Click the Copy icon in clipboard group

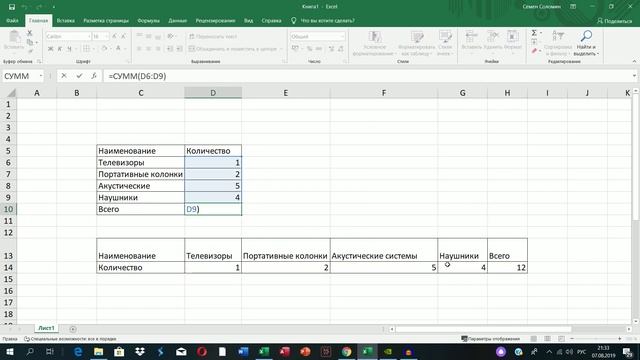click(x=30, y=42)
